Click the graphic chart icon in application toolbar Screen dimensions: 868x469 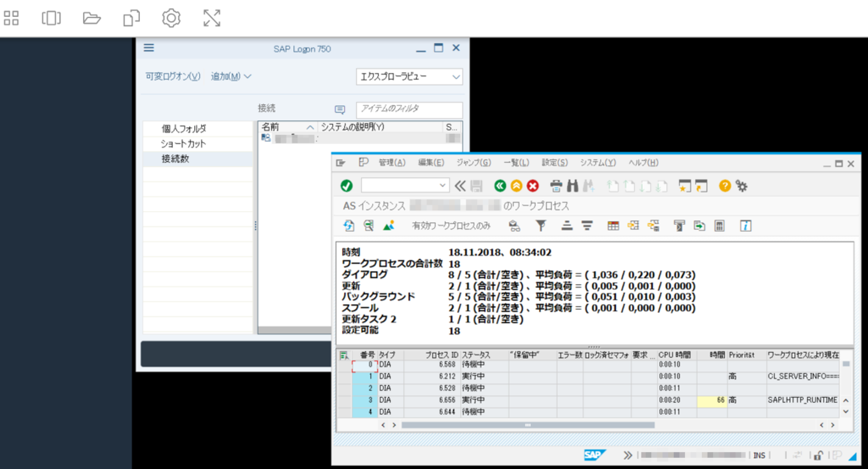tap(388, 226)
